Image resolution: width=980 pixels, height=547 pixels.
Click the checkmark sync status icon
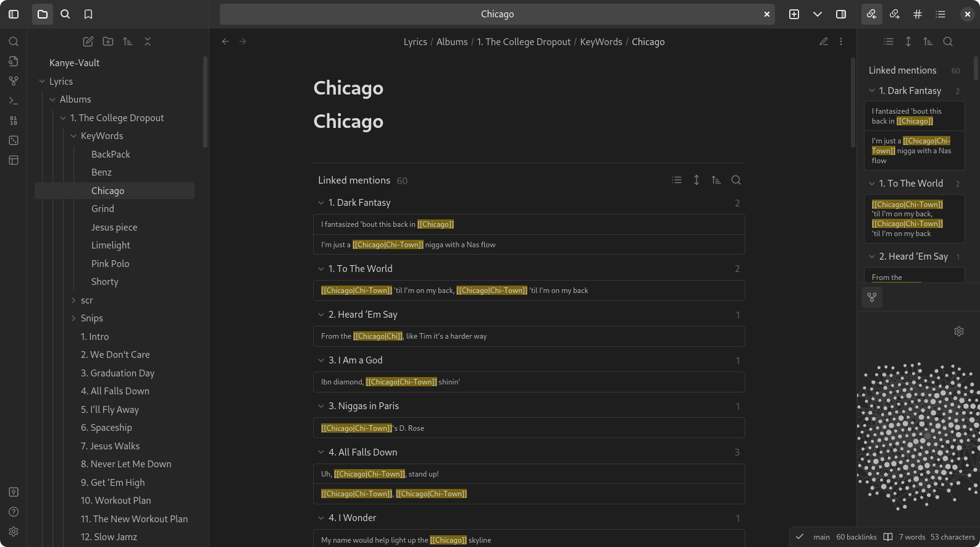click(800, 536)
